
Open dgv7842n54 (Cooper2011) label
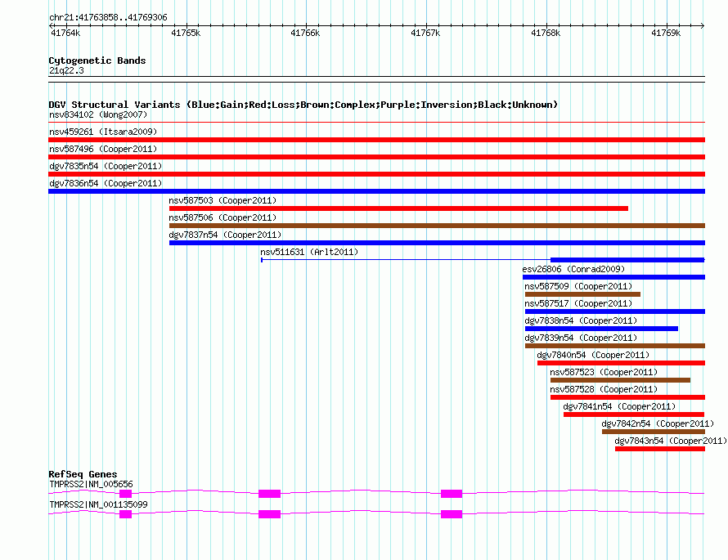[658, 423]
